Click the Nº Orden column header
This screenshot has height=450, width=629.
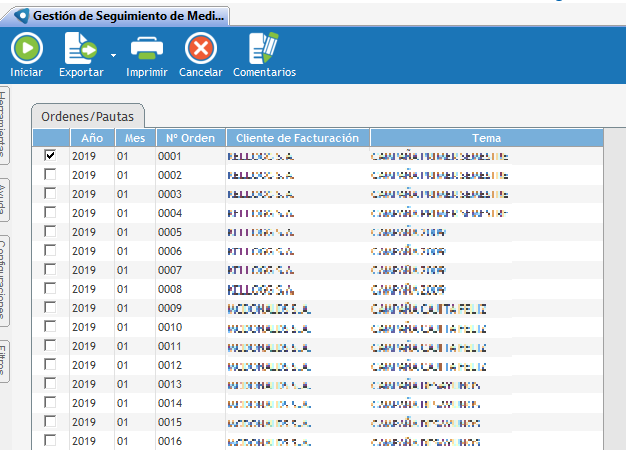point(190,138)
